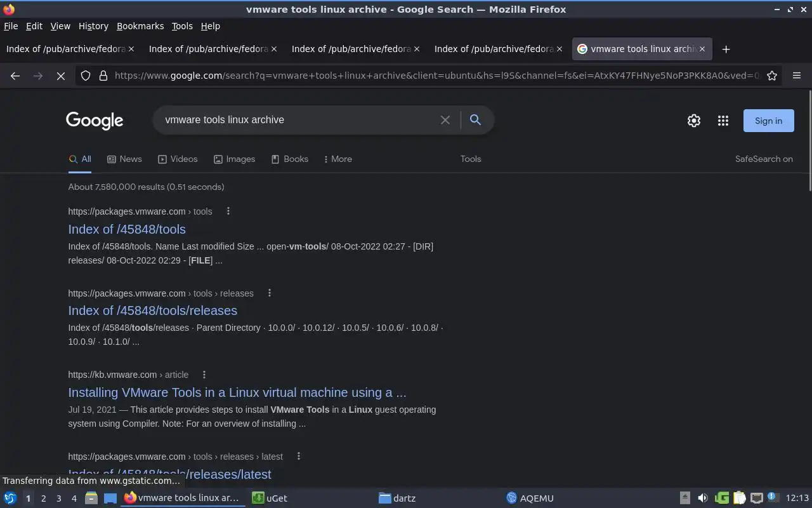Click the 12:13 panel clock
This screenshot has width=812, height=508.
pos(797,498)
